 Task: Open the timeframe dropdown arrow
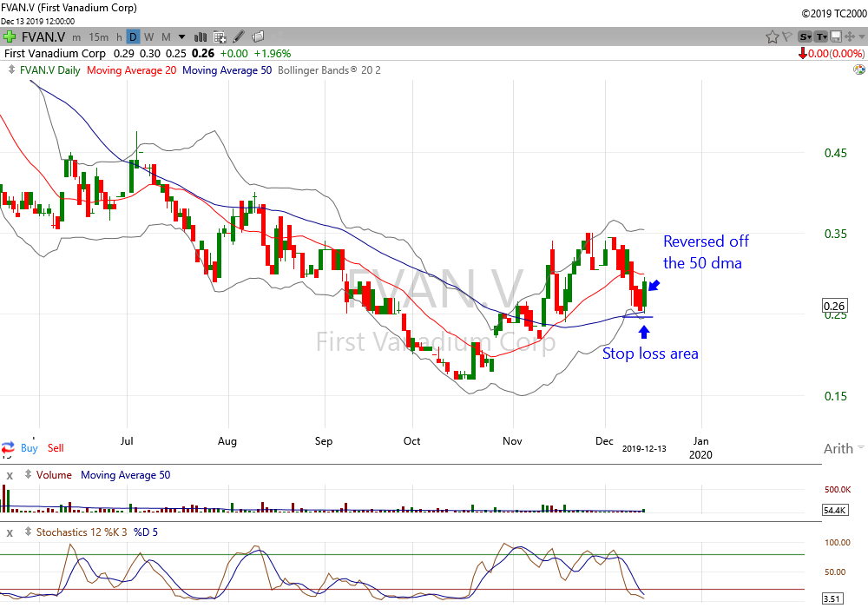click(181, 37)
